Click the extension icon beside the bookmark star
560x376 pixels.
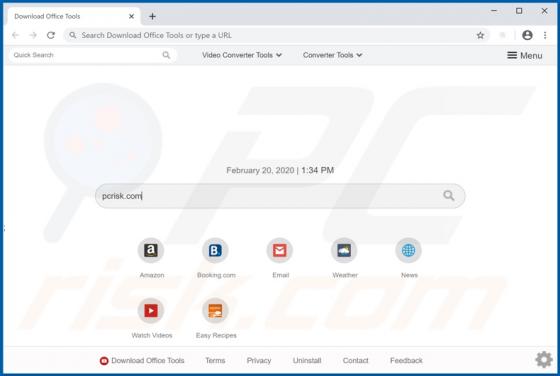tap(502, 35)
